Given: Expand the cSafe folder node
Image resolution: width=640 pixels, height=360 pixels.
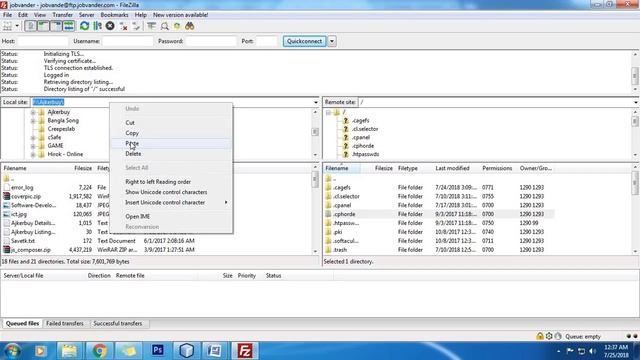Looking at the screenshot, I should pyautogui.click(x=33, y=138).
